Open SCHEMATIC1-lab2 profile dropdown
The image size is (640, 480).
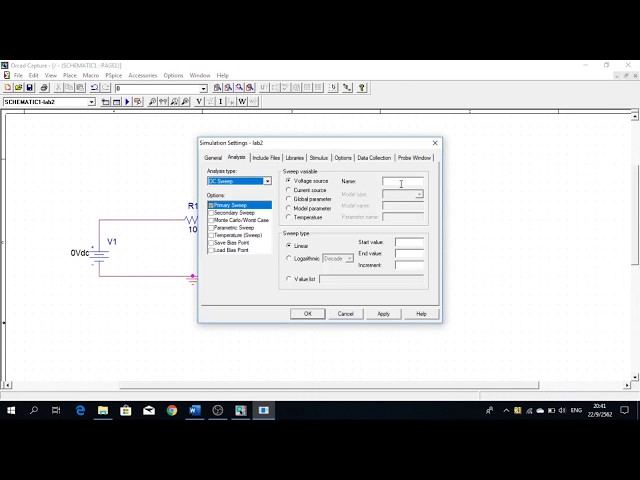(91, 102)
